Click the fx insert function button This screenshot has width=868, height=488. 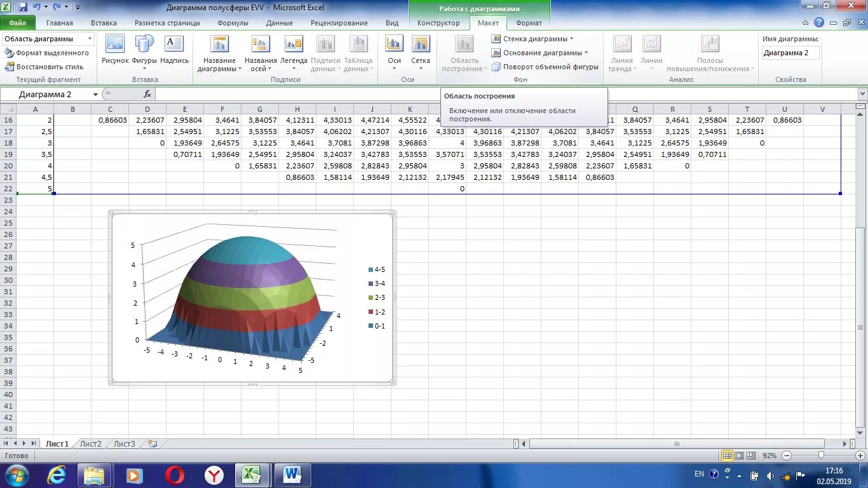point(147,94)
